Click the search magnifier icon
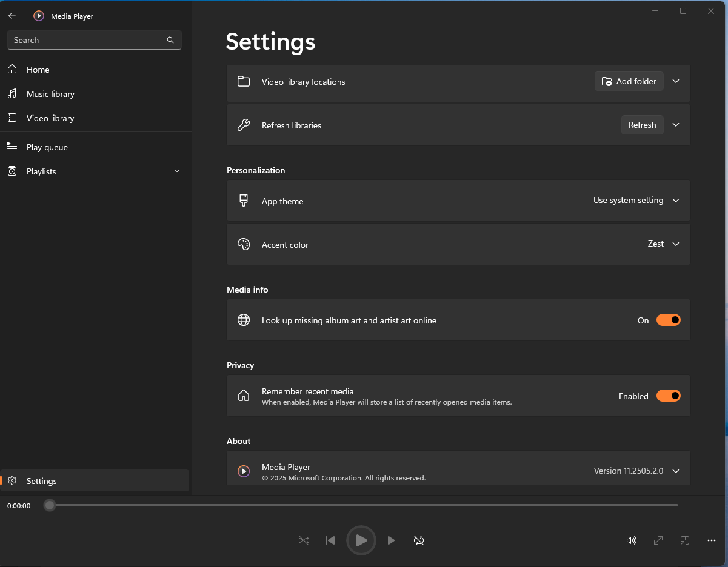 [170, 40]
